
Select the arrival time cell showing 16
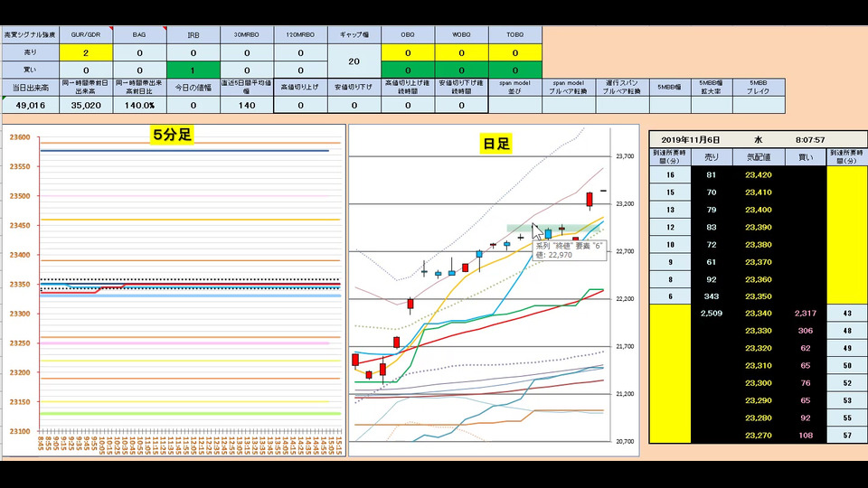coord(670,174)
